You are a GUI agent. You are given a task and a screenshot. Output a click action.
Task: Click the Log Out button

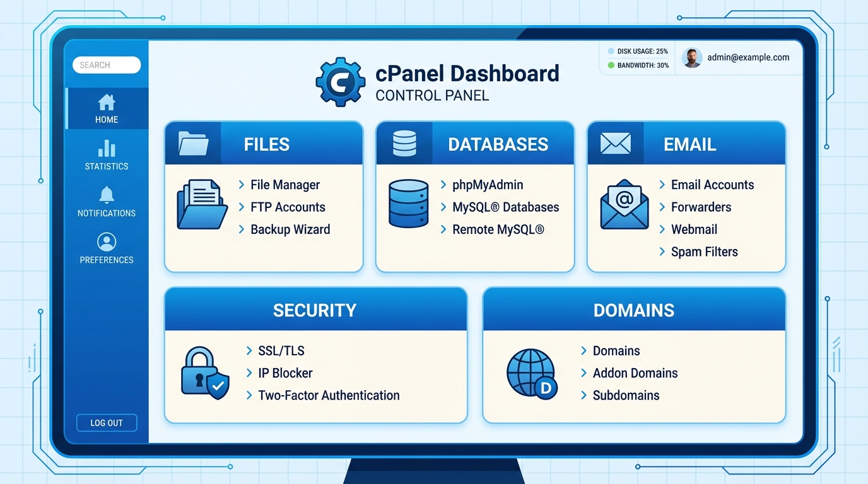[106, 423]
